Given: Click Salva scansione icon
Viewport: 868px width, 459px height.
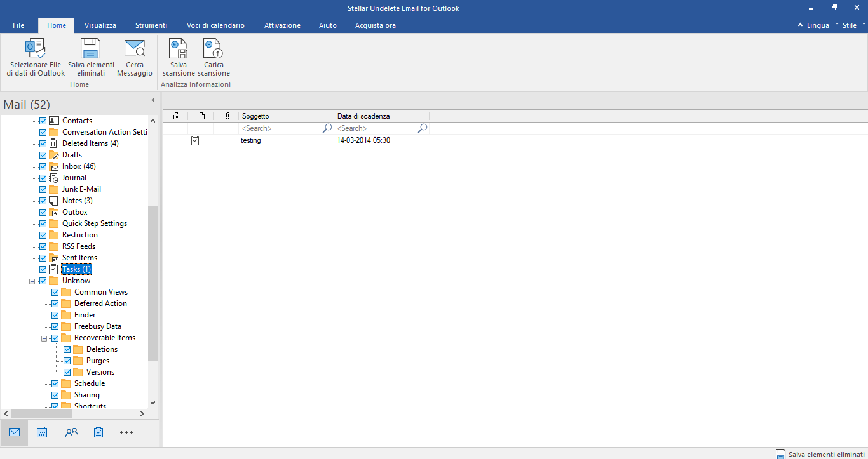Looking at the screenshot, I should tap(179, 57).
